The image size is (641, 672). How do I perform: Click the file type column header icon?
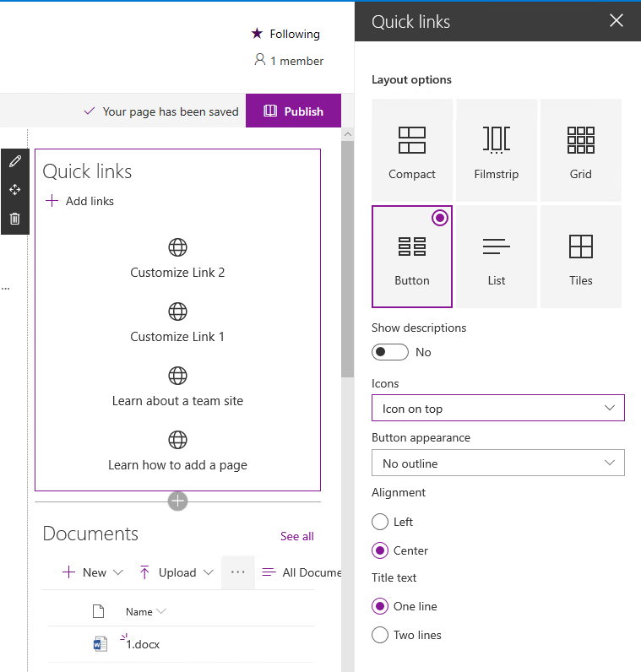[x=99, y=611]
